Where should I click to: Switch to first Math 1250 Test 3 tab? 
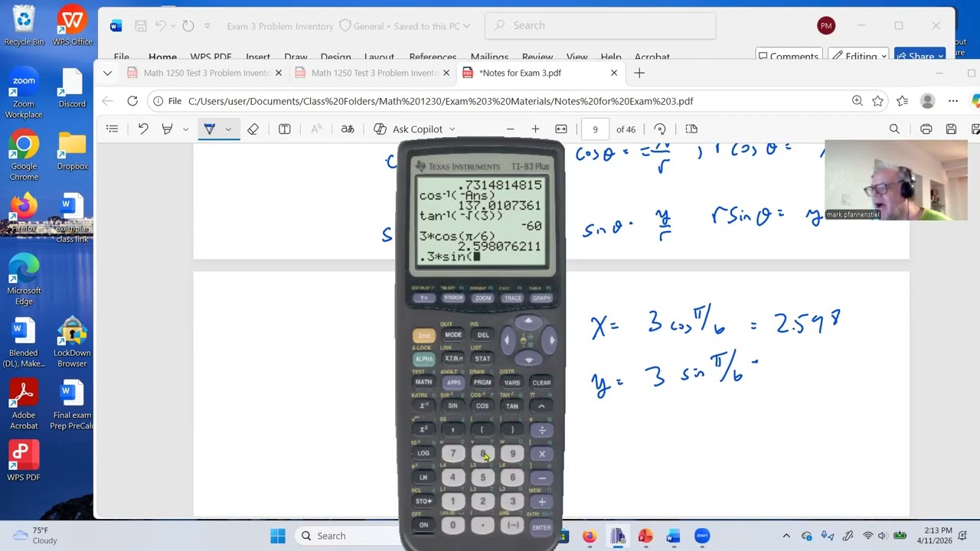204,73
